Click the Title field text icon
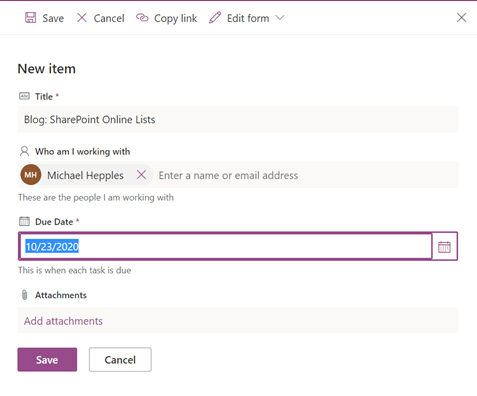The height and width of the screenshot is (396, 477). pos(24,96)
